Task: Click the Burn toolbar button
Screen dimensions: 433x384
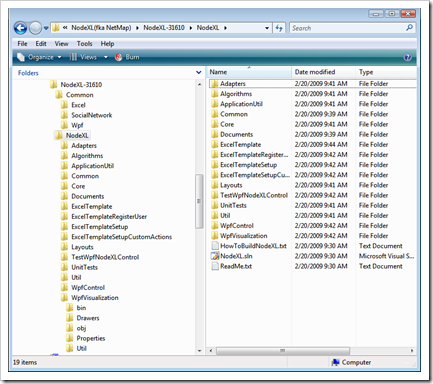Action: (127, 57)
